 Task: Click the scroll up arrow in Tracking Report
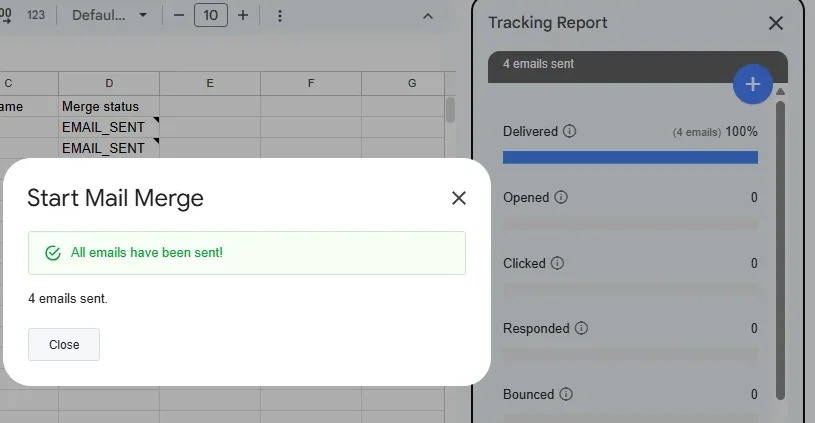click(x=780, y=92)
